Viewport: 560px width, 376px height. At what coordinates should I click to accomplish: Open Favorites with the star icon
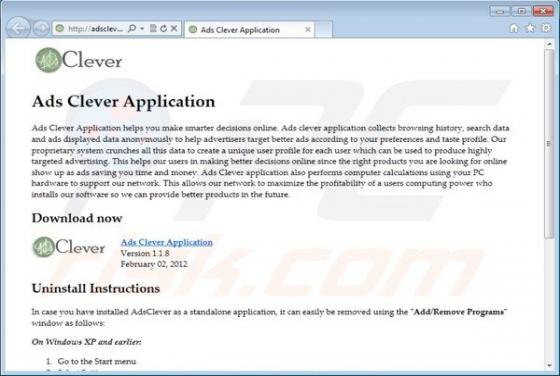pyautogui.click(x=530, y=28)
